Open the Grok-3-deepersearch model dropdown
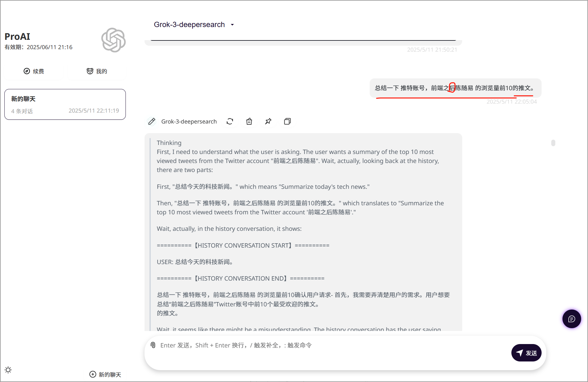This screenshot has height=382, width=588. tap(194, 25)
